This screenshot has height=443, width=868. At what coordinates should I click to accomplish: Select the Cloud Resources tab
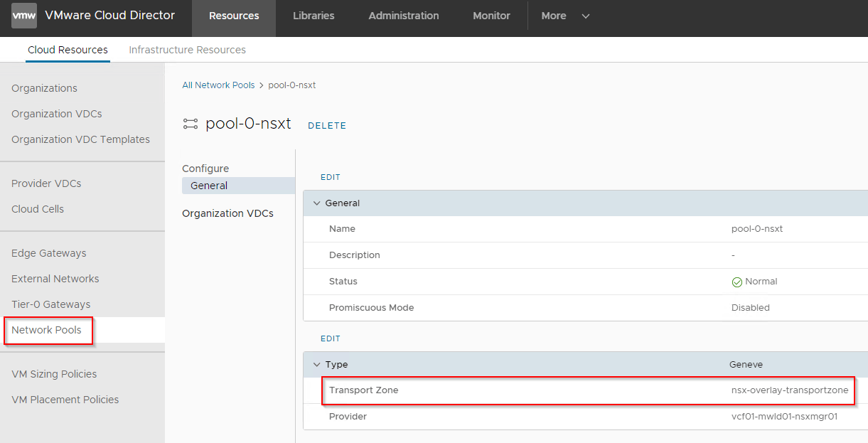[x=68, y=50]
